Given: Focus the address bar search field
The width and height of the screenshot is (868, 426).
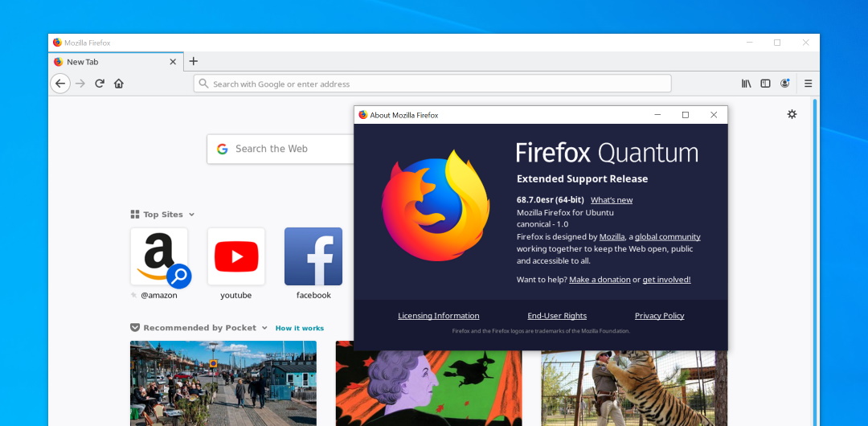Looking at the screenshot, I should pyautogui.click(x=432, y=84).
